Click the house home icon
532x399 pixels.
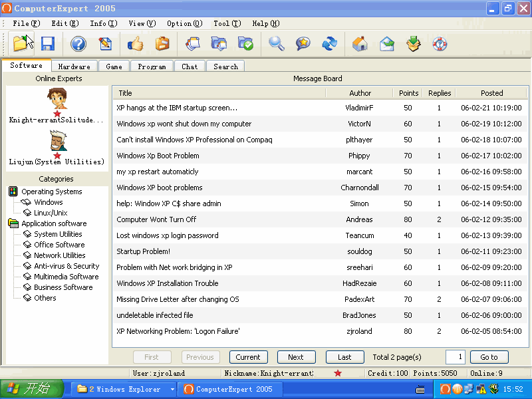(360, 44)
